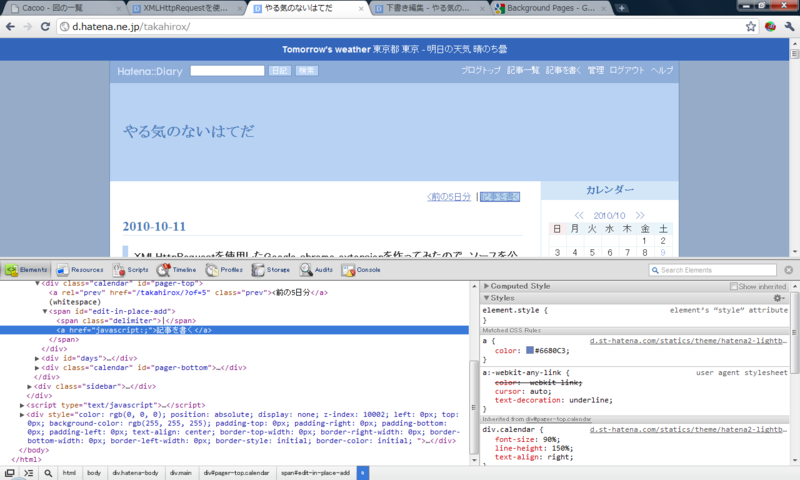Expand the Computed Style section
This screenshot has height=480, width=800.
[x=486, y=286]
